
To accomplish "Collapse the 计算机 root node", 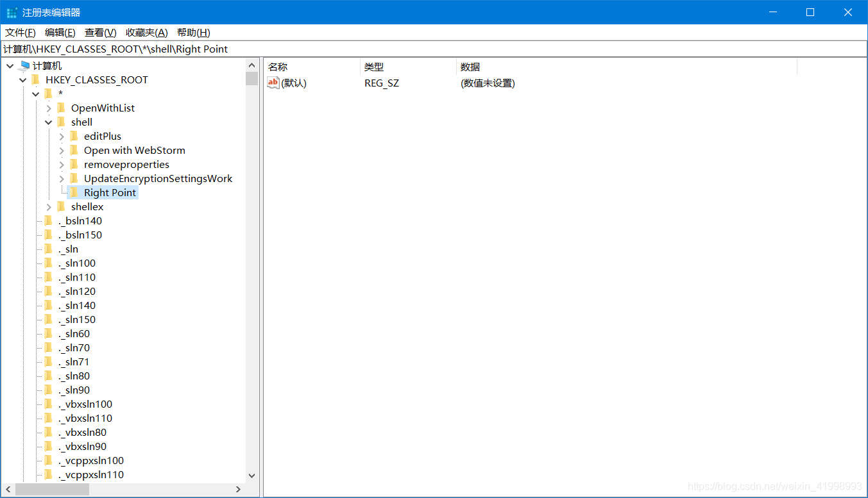I will 10,65.
